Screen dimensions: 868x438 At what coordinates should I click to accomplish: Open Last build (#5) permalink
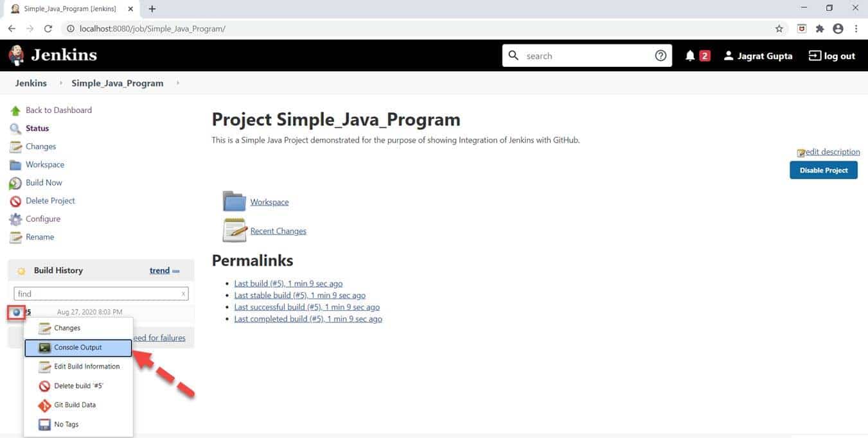pyautogui.click(x=288, y=283)
